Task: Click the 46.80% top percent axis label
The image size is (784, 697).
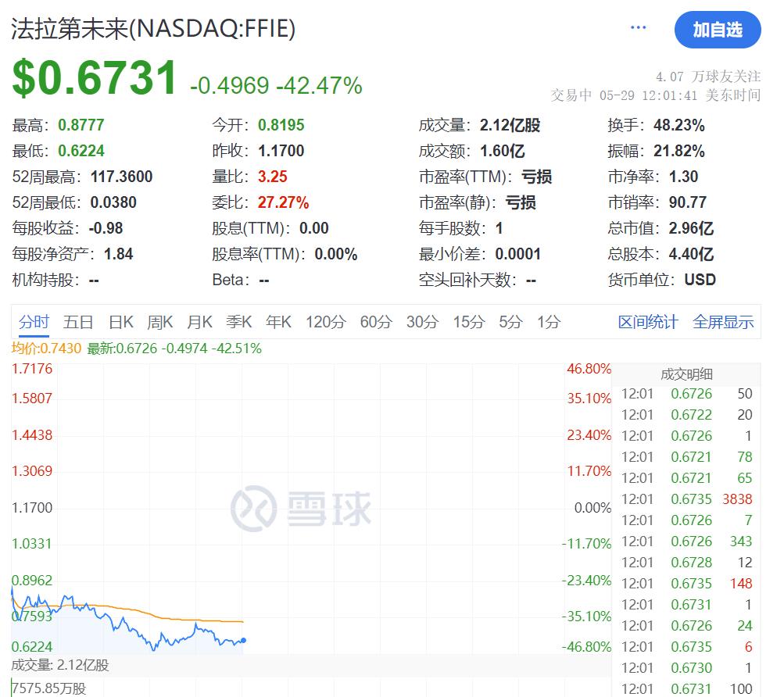Action: [x=589, y=369]
